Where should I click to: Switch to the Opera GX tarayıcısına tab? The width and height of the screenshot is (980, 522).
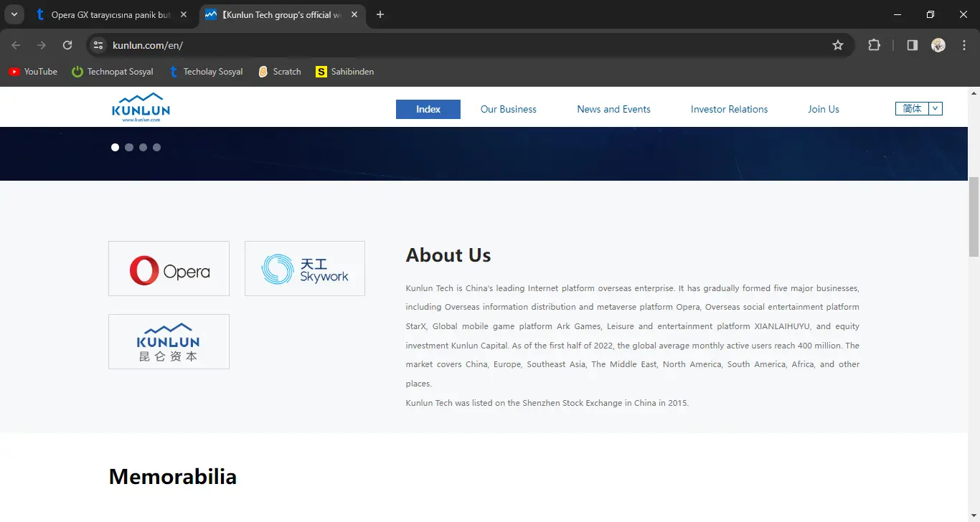111,14
